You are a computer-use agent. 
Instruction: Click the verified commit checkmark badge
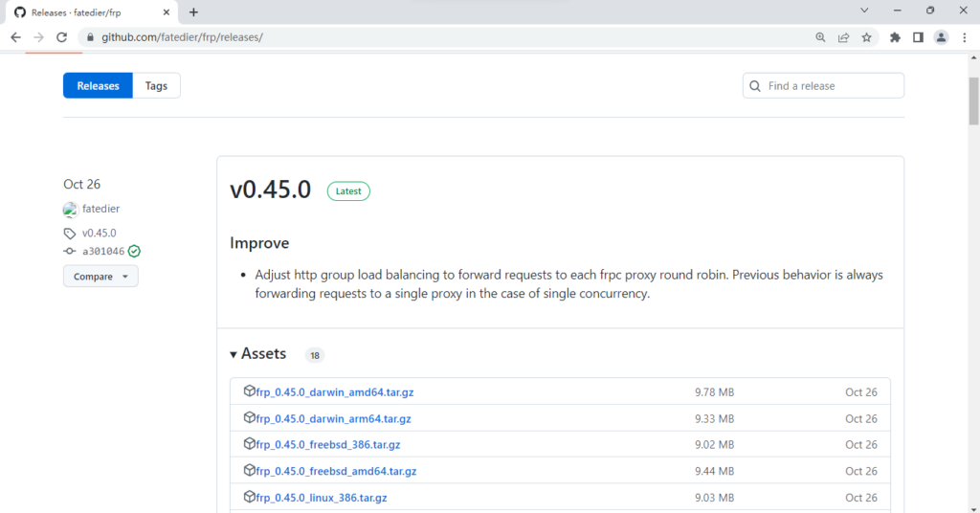coord(134,251)
